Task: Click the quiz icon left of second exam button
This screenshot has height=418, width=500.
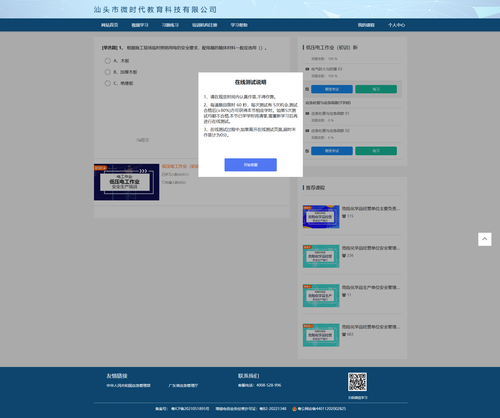Action: 307,151
